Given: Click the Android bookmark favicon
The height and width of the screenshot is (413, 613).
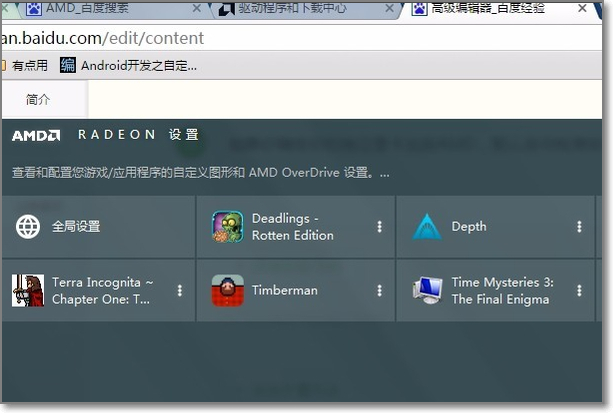Looking at the screenshot, I should coord(68,65).
